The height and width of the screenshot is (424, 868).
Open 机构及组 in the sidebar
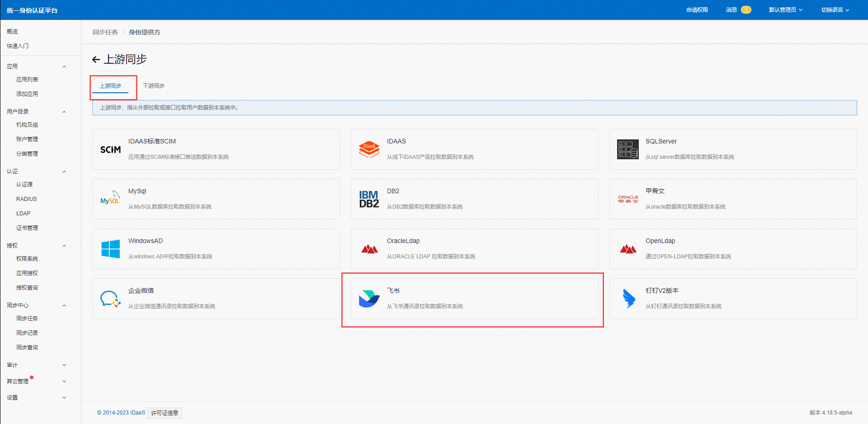(27, 125)
